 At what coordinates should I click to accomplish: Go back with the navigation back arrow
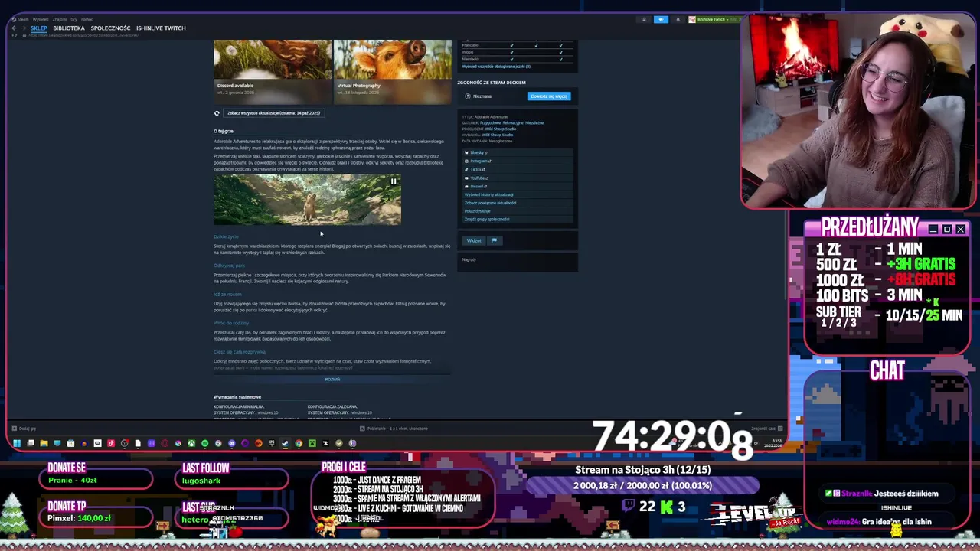[x=14, y=28]
